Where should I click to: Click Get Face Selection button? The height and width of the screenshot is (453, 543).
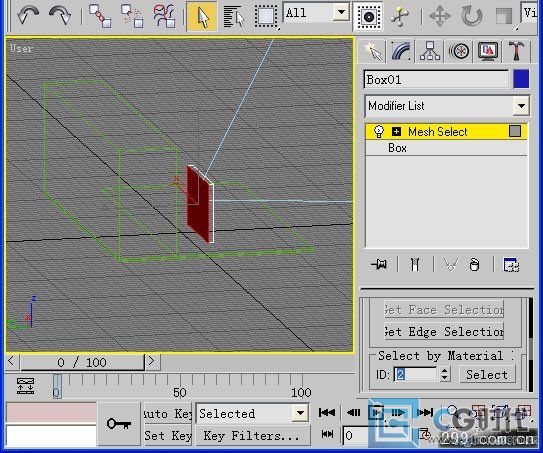pyautogui.click(x=444, y=309)
